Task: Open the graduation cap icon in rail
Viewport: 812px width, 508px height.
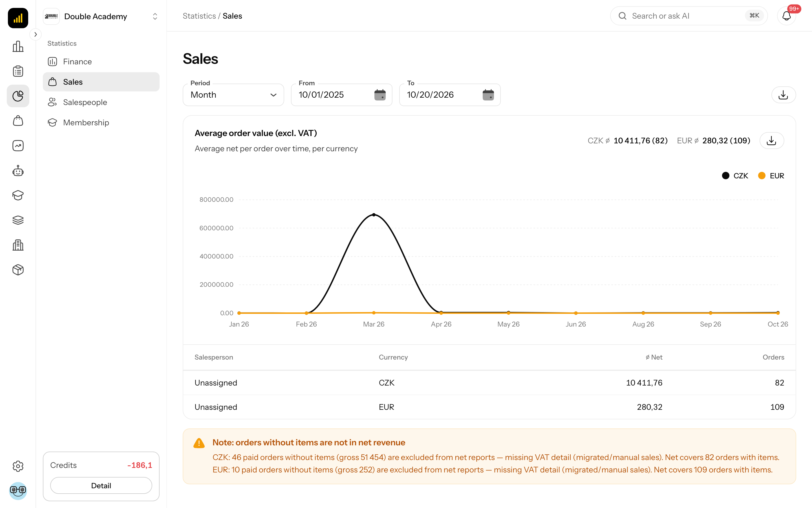Action: [18, 196]
